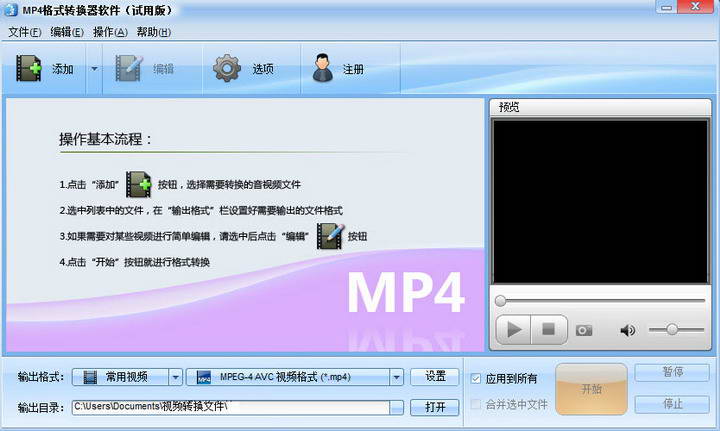Click the 打开 output folder button

coord(435,407)
